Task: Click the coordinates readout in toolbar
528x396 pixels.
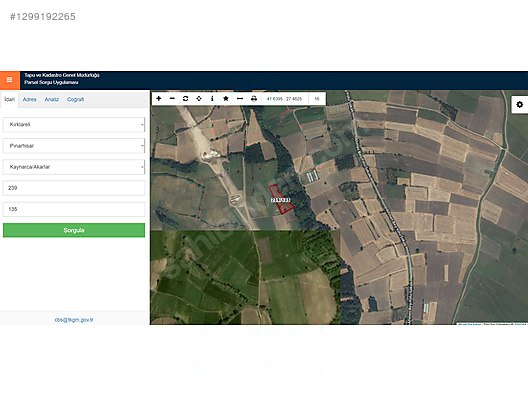Action: 285,99
